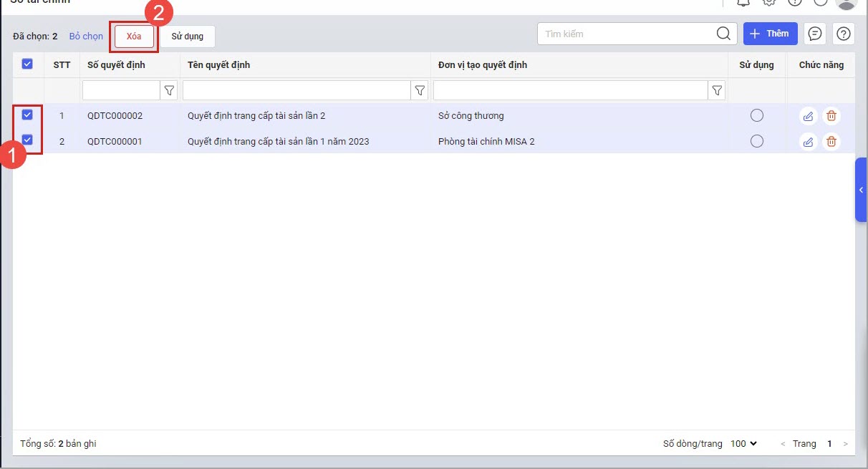Uncheck the checkbox for row QDTC000001

[28, 140]
